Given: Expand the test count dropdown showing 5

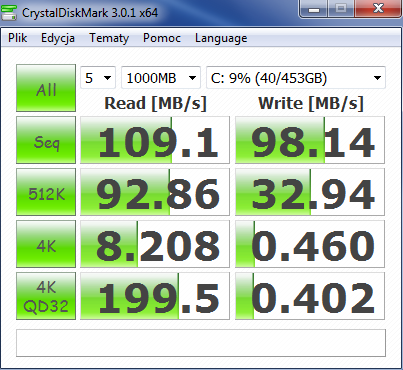Looking at the screenshot, I should 98,78.
